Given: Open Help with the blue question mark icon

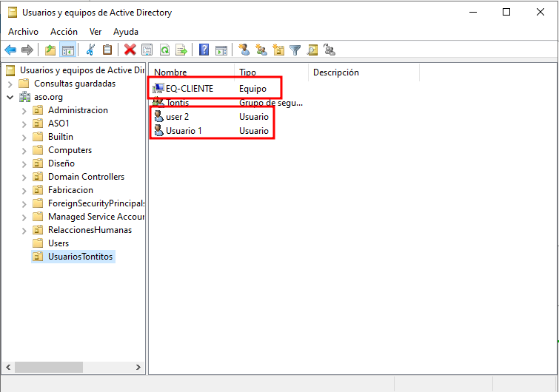Looking at the screenshot, I should click(204, 50).
